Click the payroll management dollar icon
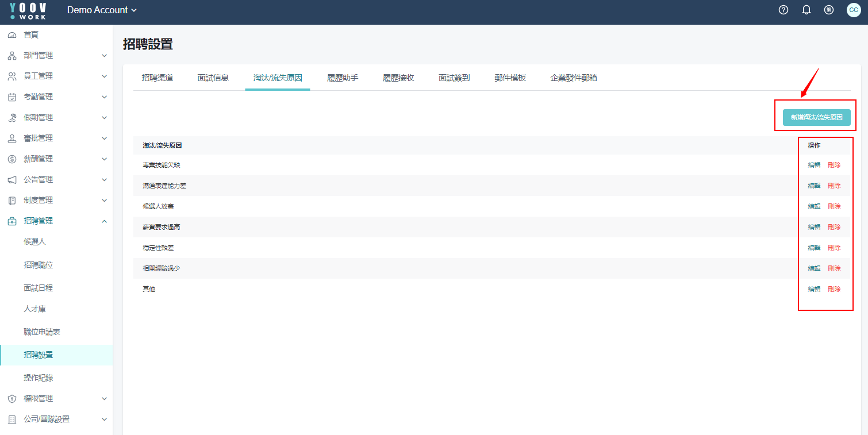868x435 pixels. click(x=12, y=159)
